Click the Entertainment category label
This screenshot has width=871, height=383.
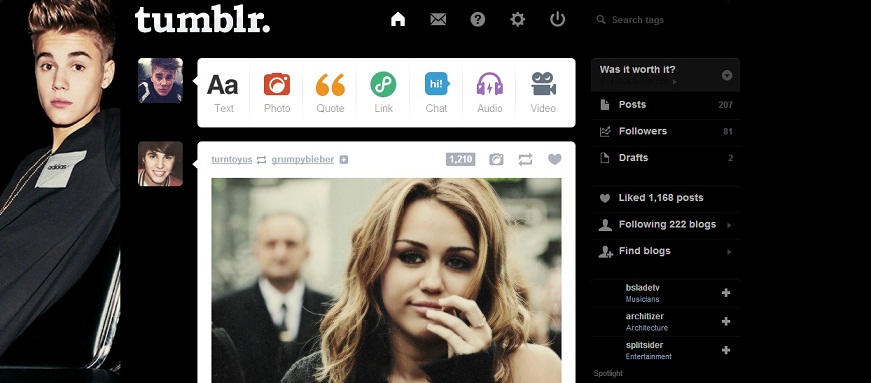[648, 357]
